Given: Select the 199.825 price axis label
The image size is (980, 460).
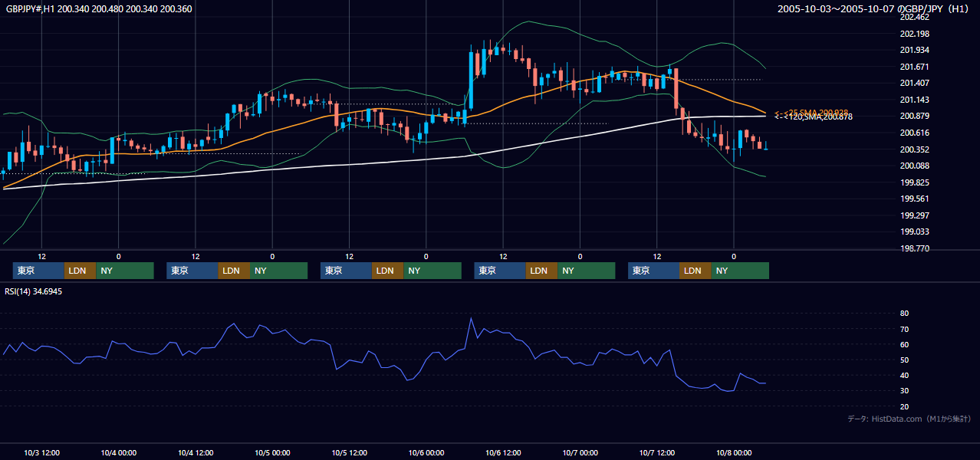Looking at the screenshot, I should 914,183.
